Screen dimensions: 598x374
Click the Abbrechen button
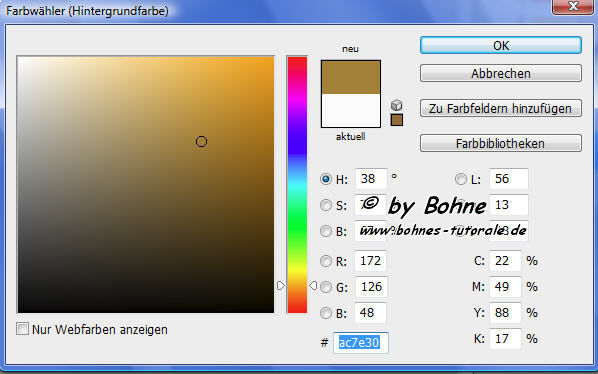[501, 73]
